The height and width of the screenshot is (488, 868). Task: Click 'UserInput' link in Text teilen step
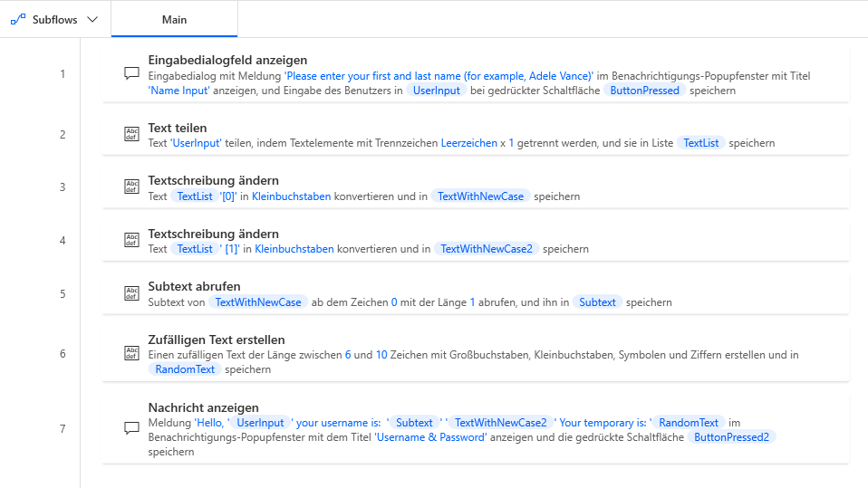[196, 143]
